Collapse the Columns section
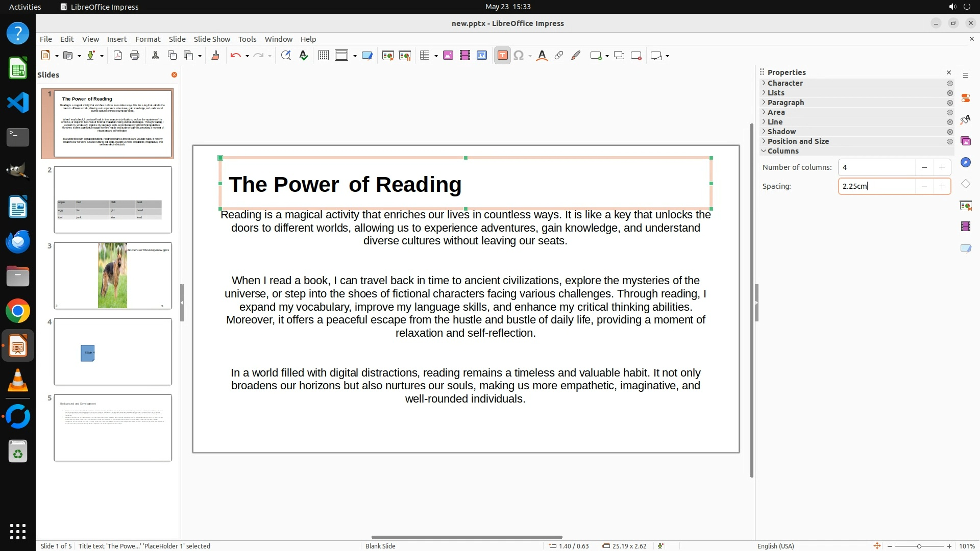 pos(782,151)
